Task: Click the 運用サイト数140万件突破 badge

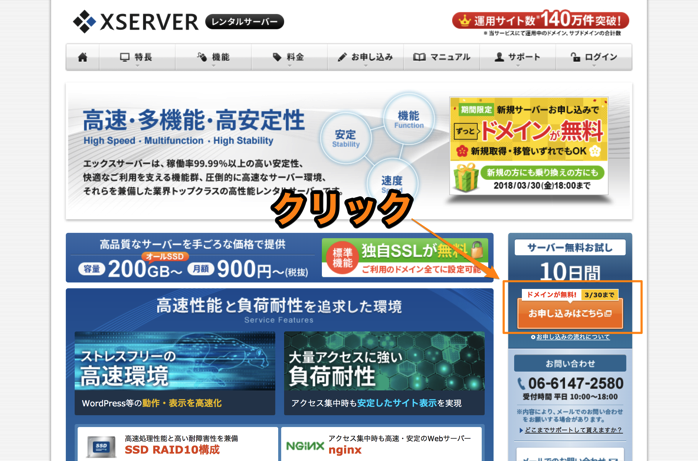Action: click(540, 20)
